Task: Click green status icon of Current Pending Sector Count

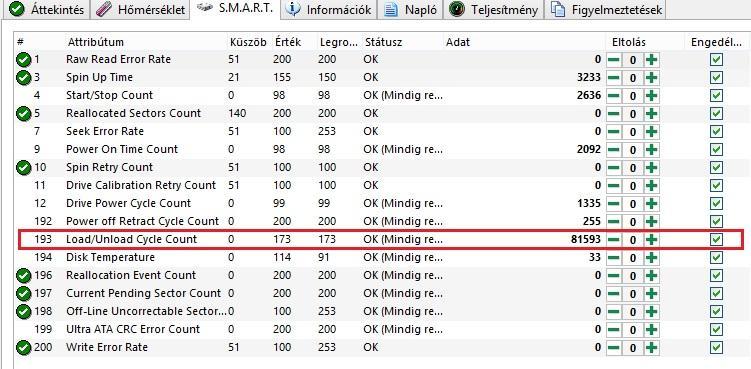Action: pyautogui.click(x=23, y=293)
